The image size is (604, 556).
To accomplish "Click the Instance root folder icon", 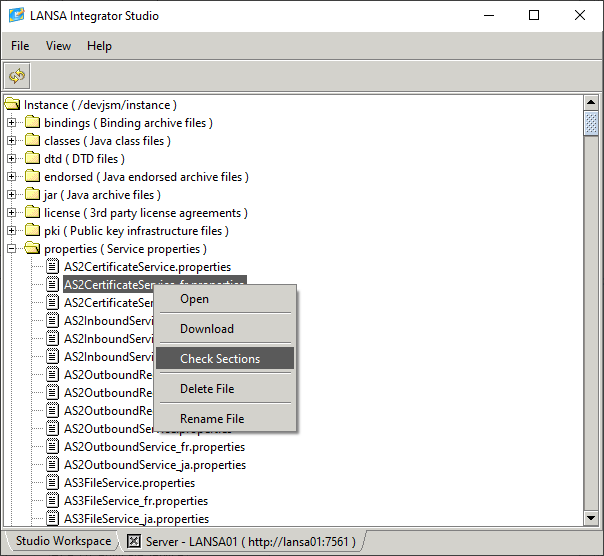I will pyautogui.click(x=12, y=105).
